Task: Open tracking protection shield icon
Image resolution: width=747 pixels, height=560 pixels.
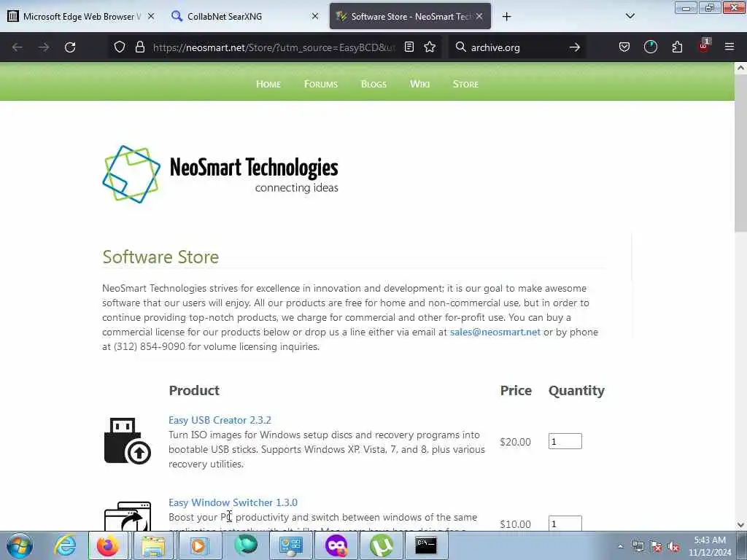Action: pyautogui.click(x=120, y=47)
